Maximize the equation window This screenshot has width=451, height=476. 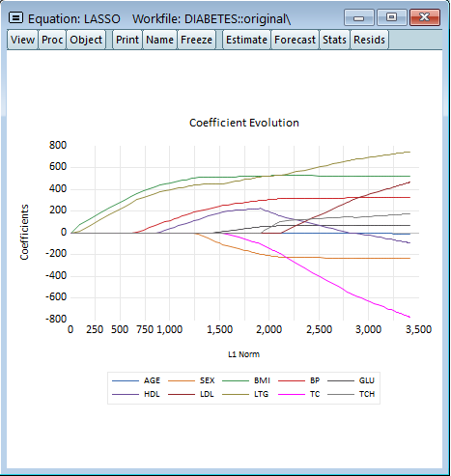(x=391, y=17)
